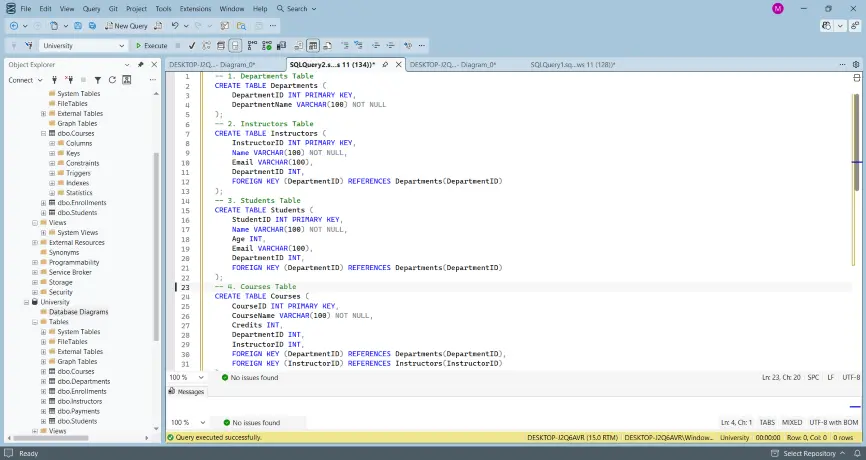Click the Undo arrow icon

click(175, 26)
